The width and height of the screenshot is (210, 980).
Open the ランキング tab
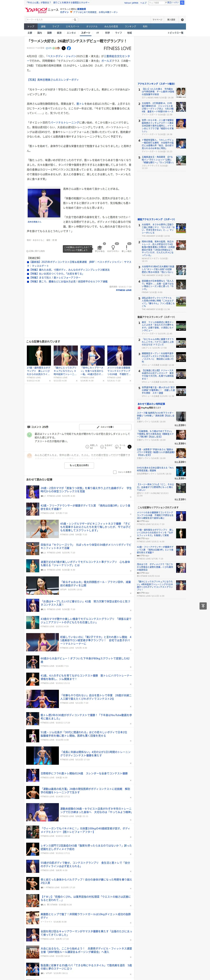click(130, 27)
